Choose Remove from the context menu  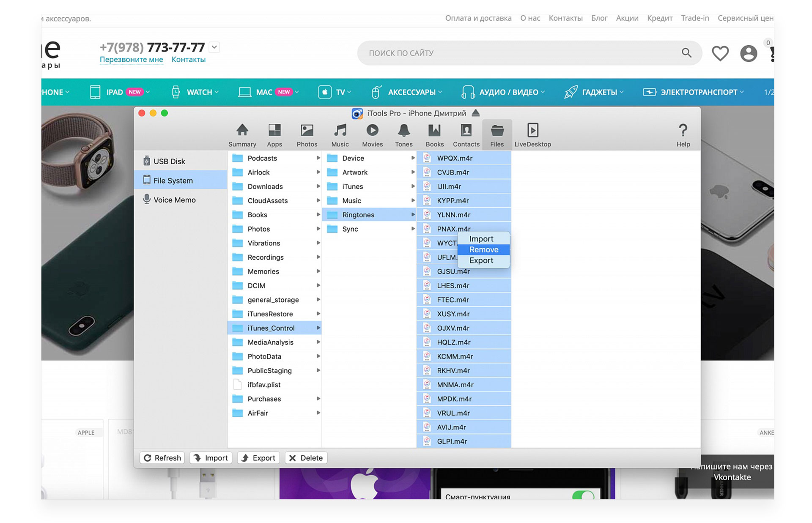(483, 249)
